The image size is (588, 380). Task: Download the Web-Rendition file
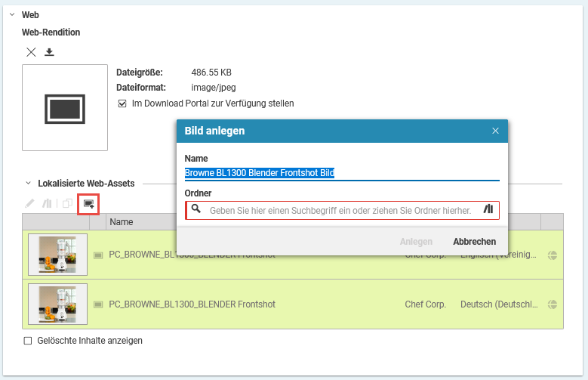pyautogui.click(x=50, y=52)
